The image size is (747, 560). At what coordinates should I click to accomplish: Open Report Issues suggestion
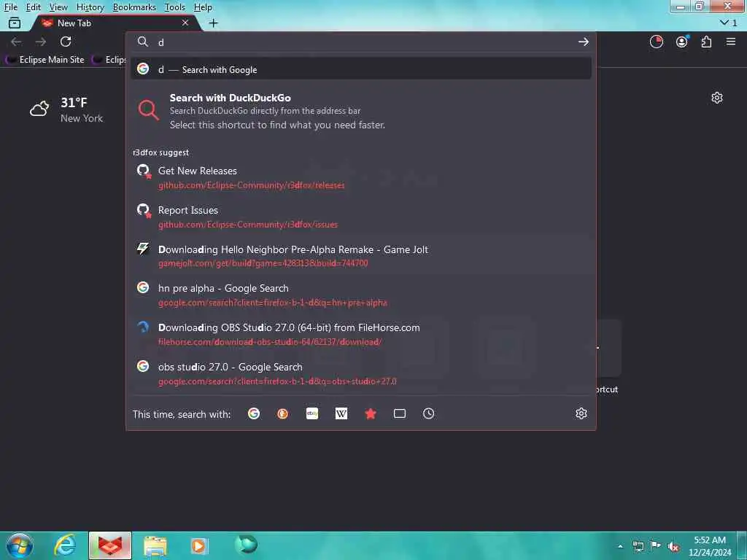click(360, 217)
